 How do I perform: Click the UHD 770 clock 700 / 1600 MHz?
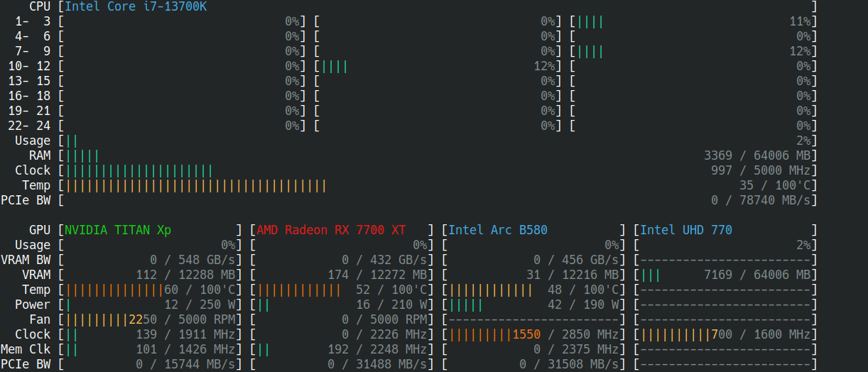pos(761,334)
